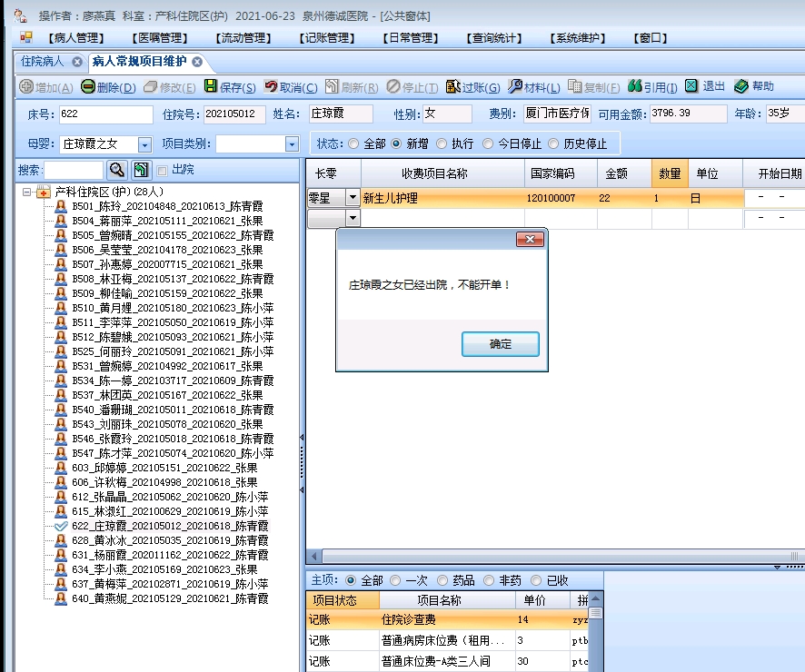Open the 查询统计 menu
The width and height of the screenshot is (805, 672).
(494, 38)
